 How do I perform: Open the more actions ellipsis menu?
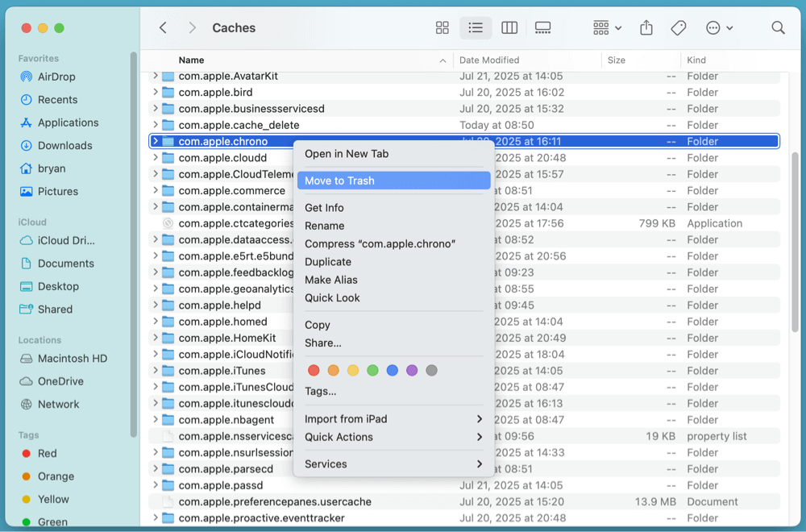pyautogui.click(x=716, y=27)
